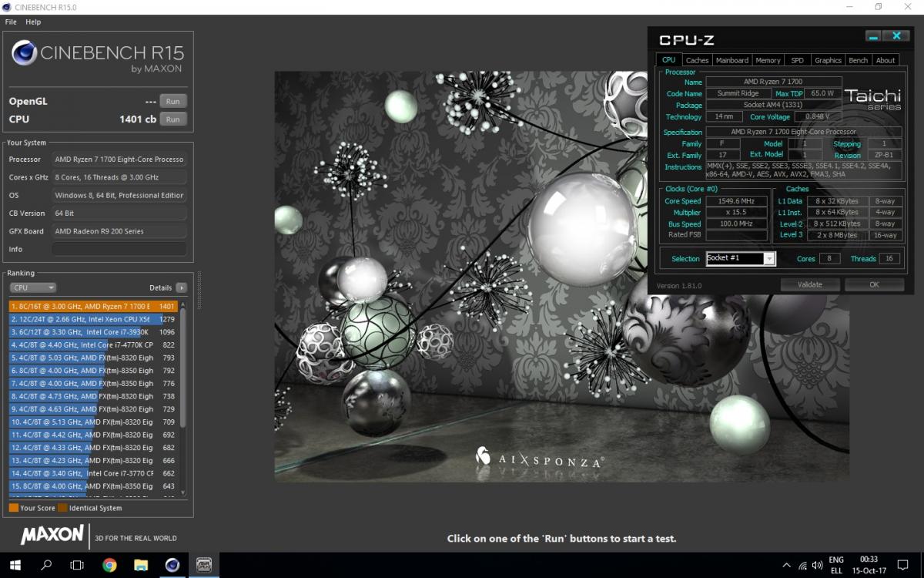Open the volume control in system tray
This screenshot has width=924, height=578.
pos(816,566)
